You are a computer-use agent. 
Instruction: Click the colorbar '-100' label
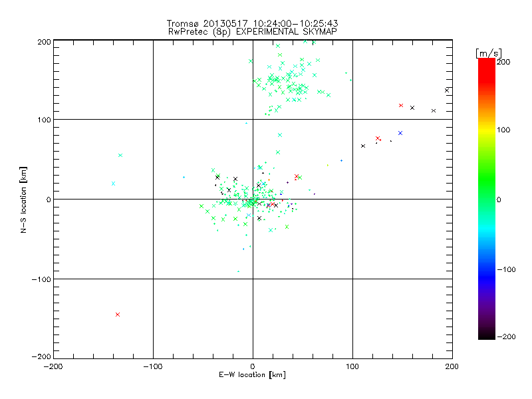tap(507, 269)
